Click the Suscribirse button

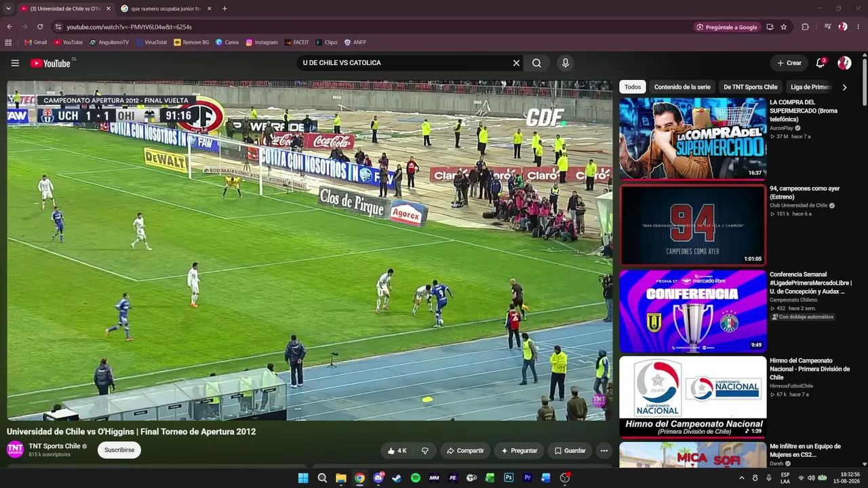[x=119, y=450]
